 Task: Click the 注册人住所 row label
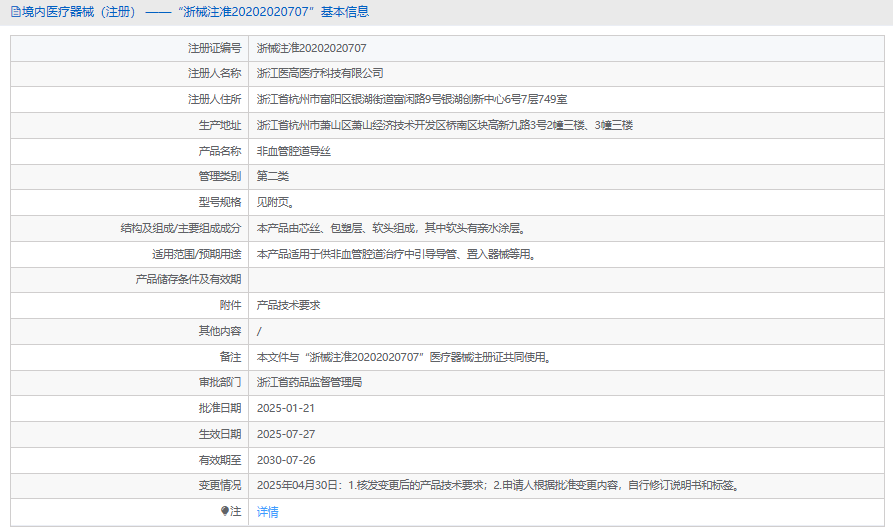point(215,99)
